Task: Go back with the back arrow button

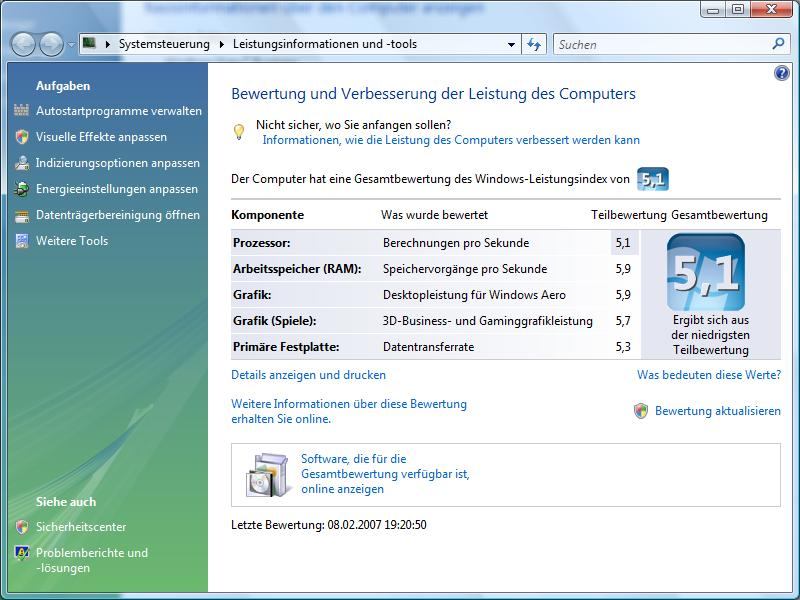Action: (x=23, y=44)
